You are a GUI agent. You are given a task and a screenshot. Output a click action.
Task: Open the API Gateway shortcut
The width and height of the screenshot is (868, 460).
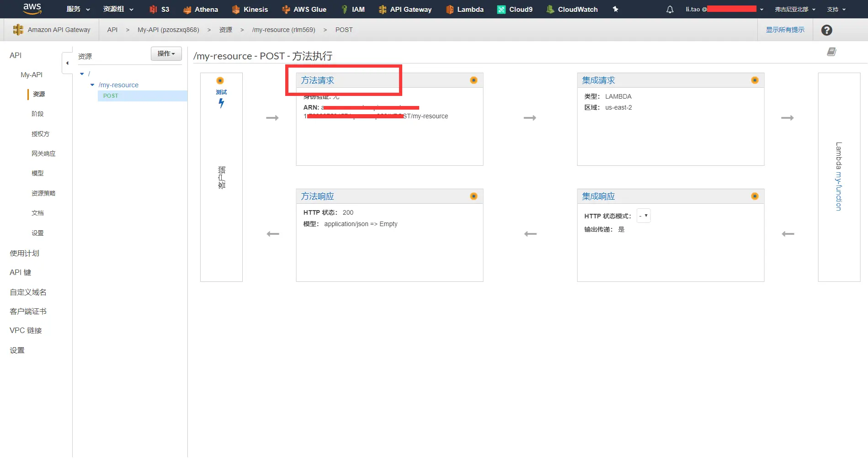405,9
